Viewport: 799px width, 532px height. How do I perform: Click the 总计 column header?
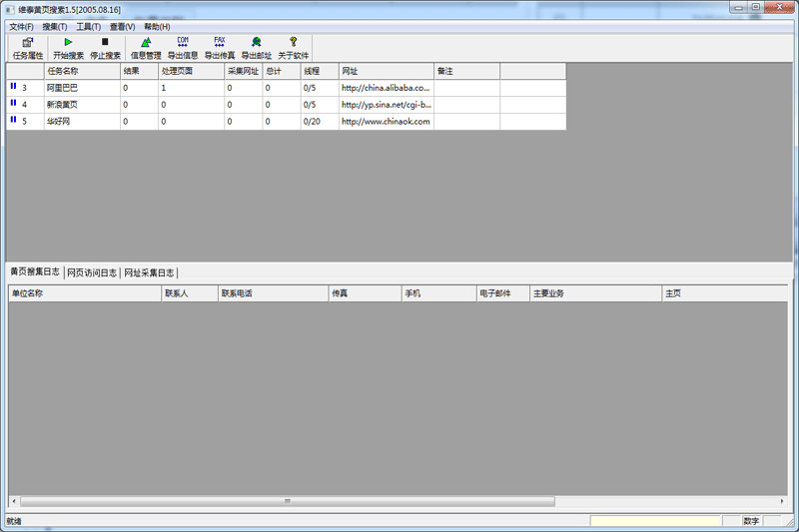[x=282, y=71]
